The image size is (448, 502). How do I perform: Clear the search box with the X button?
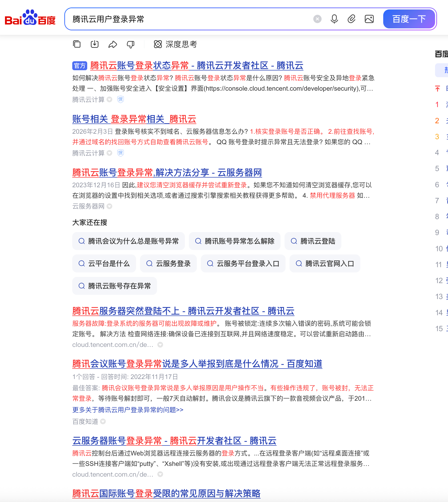tap(317, 19)
